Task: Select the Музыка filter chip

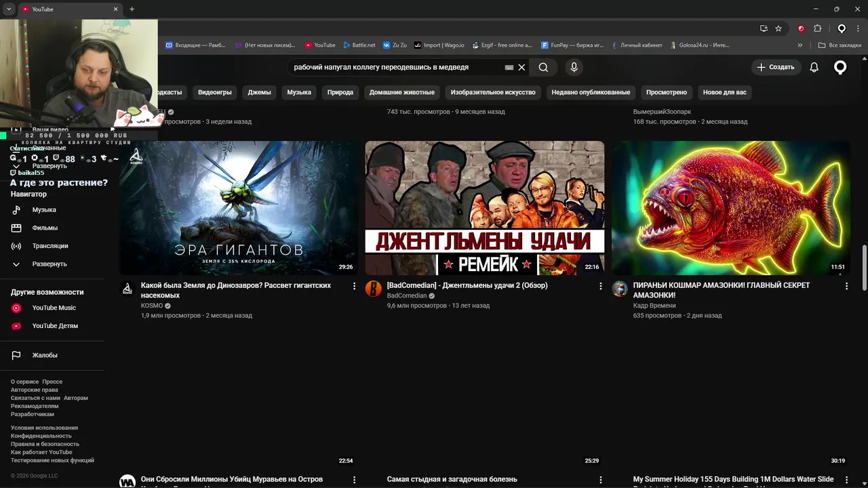Action: pyautogui.click(x=299, y=92)
